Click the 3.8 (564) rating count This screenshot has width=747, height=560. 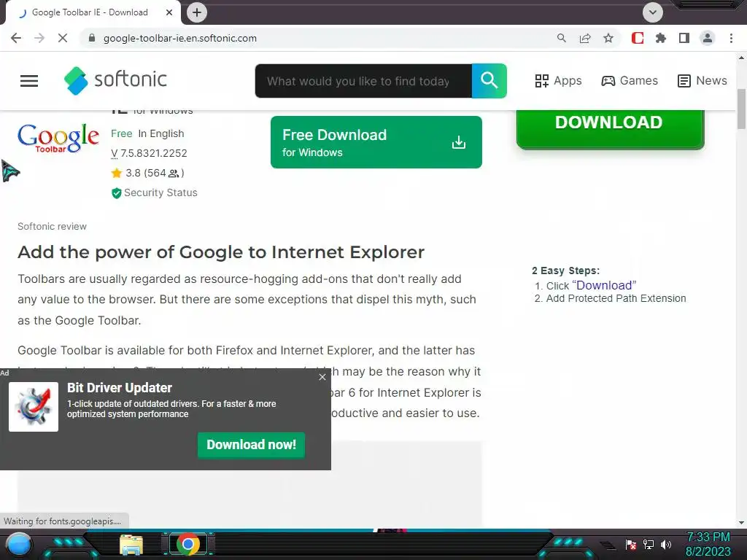pos(155,173)
